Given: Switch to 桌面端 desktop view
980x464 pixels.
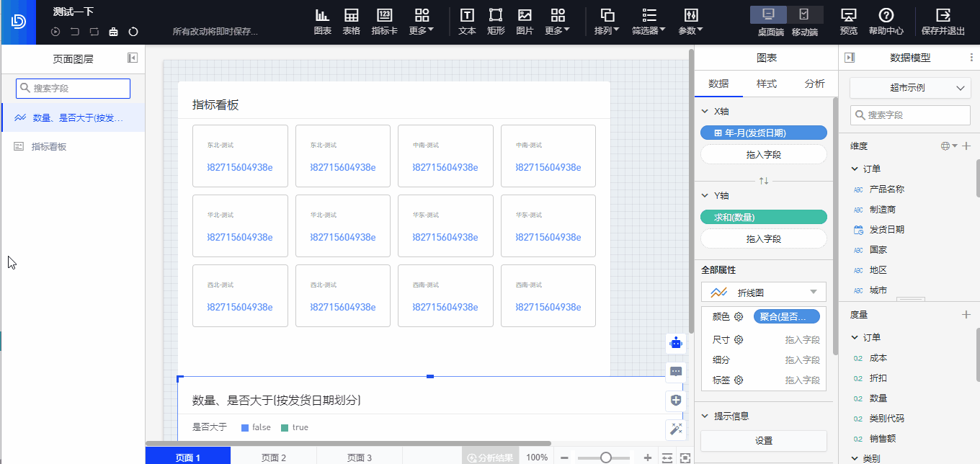Looking at the screenshot, I should pos(770,21).
